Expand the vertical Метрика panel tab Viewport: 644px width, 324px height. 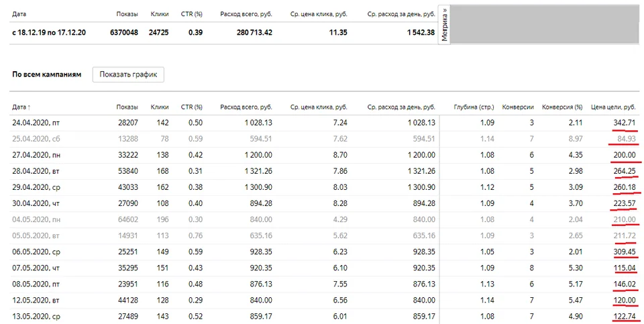coord(444,25)
